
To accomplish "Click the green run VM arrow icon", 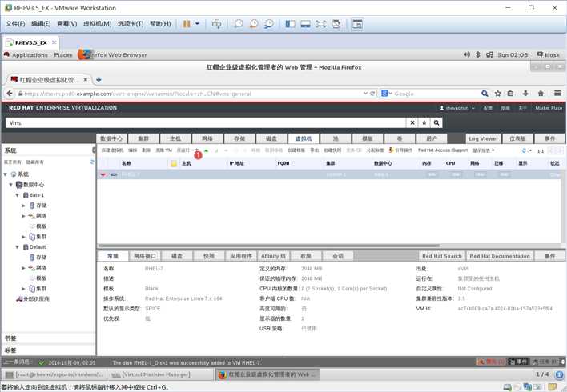I will click(206, 150).
